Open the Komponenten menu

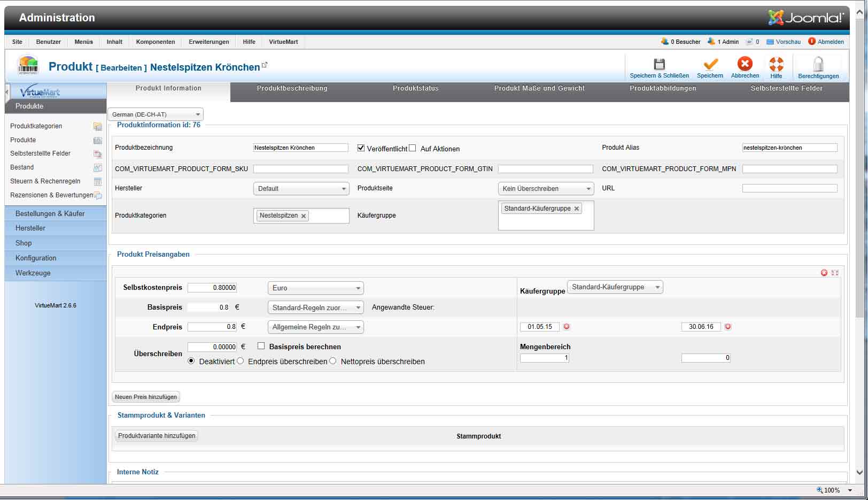pos(155,42)
